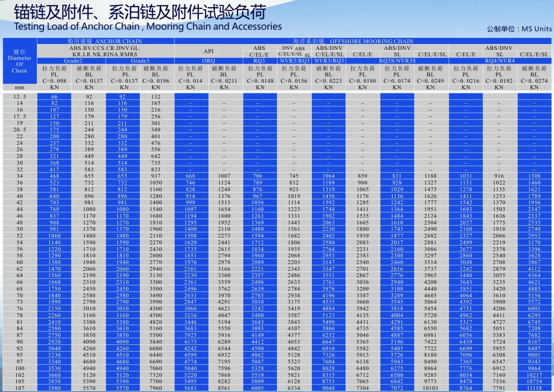
Task: Select the cell with value 10754
Action: [534, 382]
